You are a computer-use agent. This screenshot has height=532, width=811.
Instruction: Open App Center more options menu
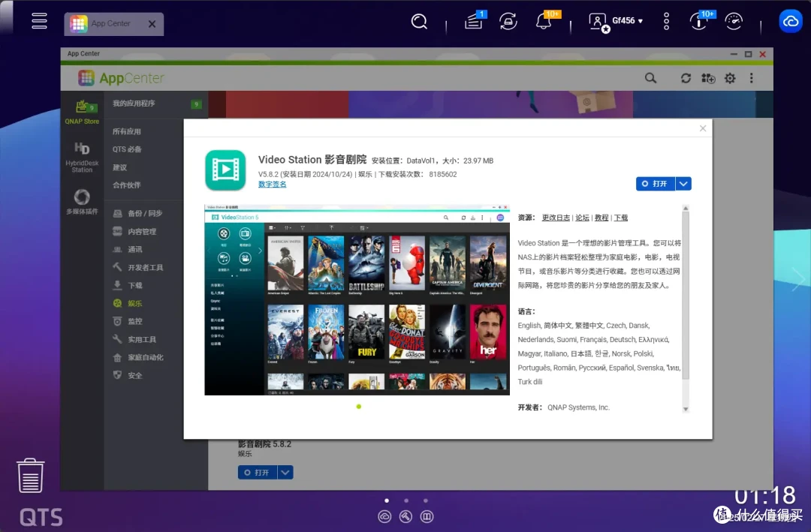[x=752, y=78]
